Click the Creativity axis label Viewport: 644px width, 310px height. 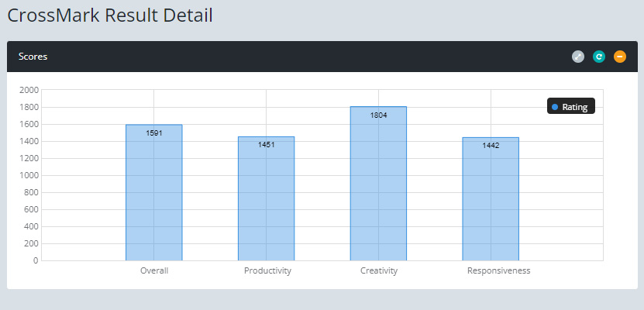point(379,271)
